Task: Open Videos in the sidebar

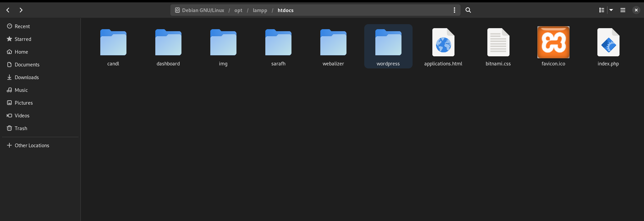Action: pyautogui.click(x=40, y=115)
